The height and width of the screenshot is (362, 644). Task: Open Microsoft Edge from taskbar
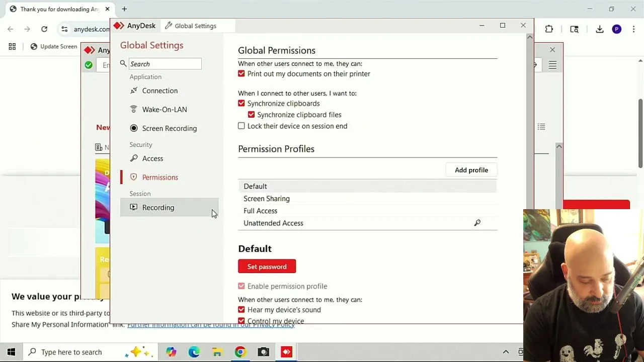pos(194,352)
